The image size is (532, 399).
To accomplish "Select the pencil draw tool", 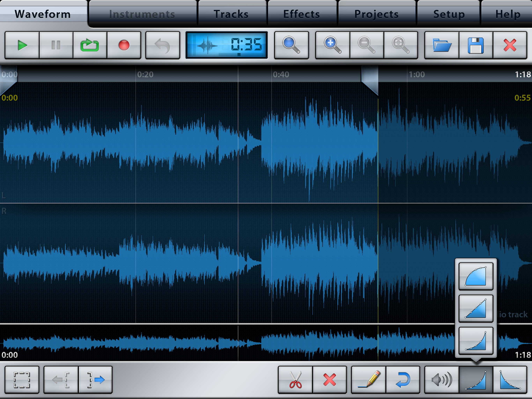I will (368, 380).
